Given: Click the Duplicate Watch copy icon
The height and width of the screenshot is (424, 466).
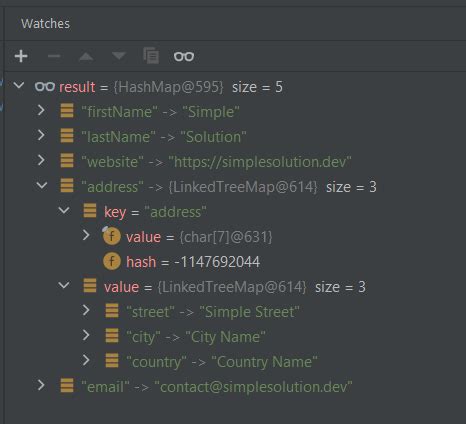Looking at the screenshot, I should pos(151,55).
